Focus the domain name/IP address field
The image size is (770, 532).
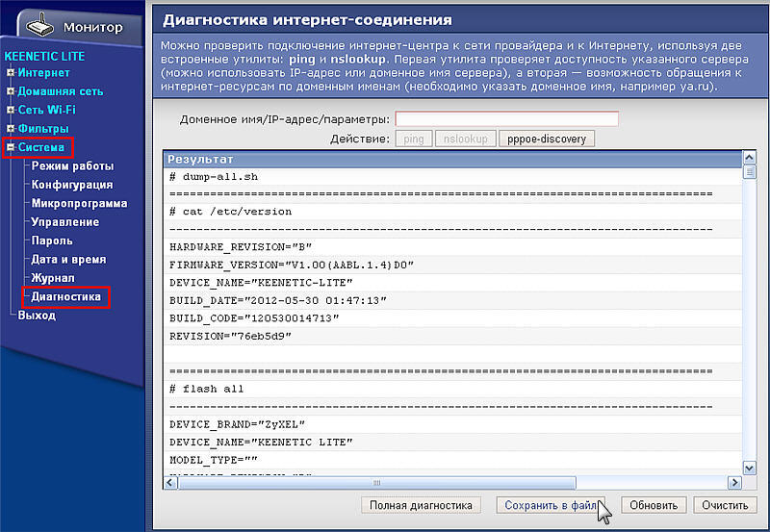point(506,119)
